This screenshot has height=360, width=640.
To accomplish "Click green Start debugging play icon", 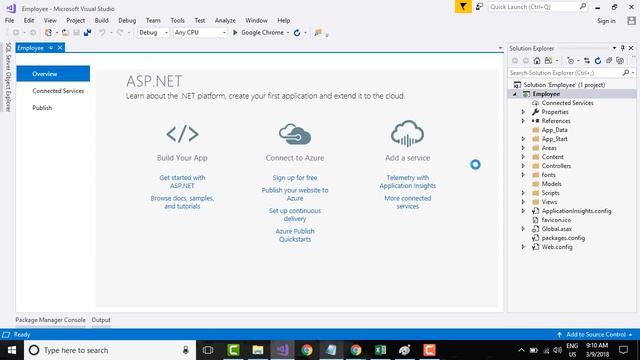I will pyautogui.click(x=235, y=33).
